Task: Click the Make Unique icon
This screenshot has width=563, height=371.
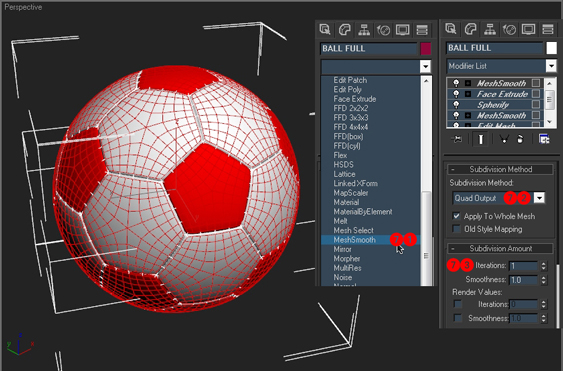Action: 504,139
